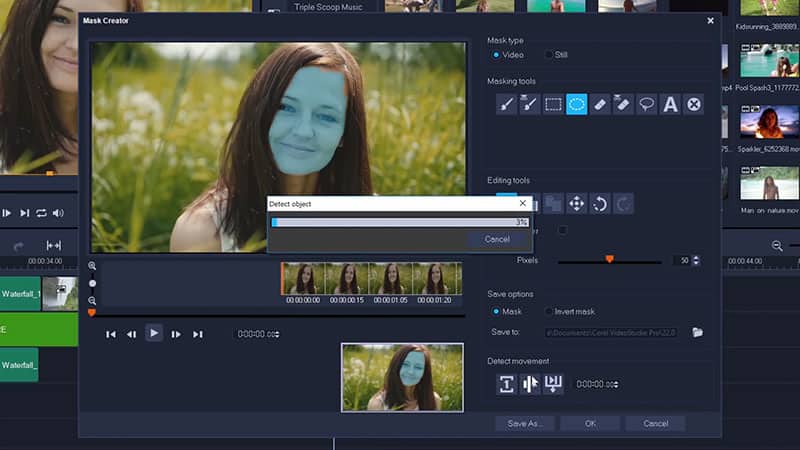Toggle the checkbox under Editing tools
This screenshot has height=450, width=800.
(562, 230)
